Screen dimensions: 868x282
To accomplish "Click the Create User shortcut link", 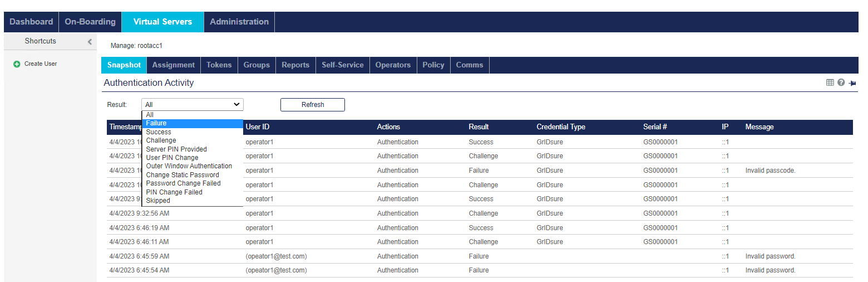I will pyautogui.click(x=41, y=64).
